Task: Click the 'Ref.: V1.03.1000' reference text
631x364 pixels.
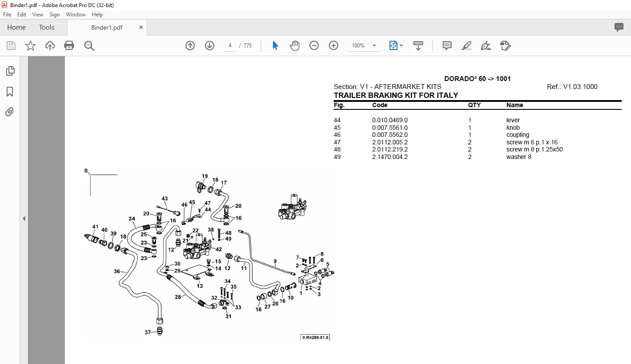Action: coord(572,87)
